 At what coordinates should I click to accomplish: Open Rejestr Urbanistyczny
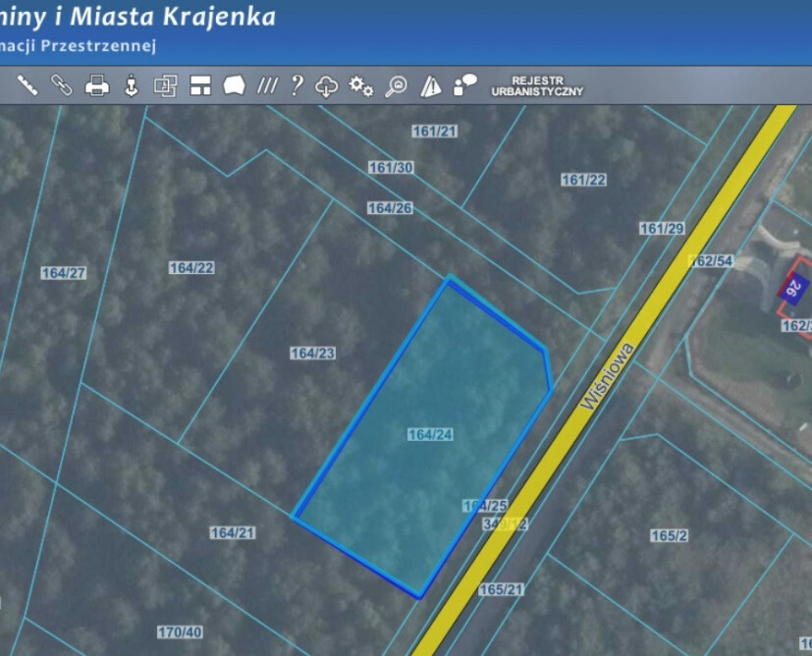pyautogui.click(x=537, y=85)
